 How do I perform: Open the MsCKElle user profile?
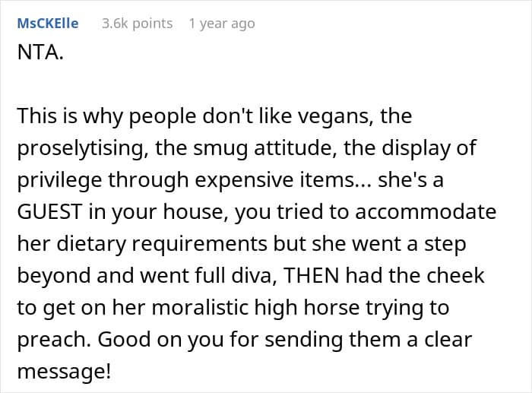point(47,23)
